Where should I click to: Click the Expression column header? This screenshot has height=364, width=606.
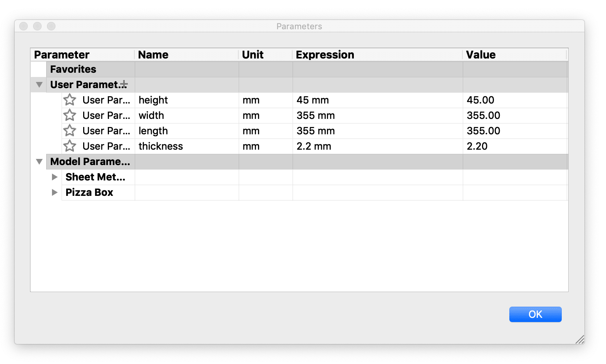(377, 55)
